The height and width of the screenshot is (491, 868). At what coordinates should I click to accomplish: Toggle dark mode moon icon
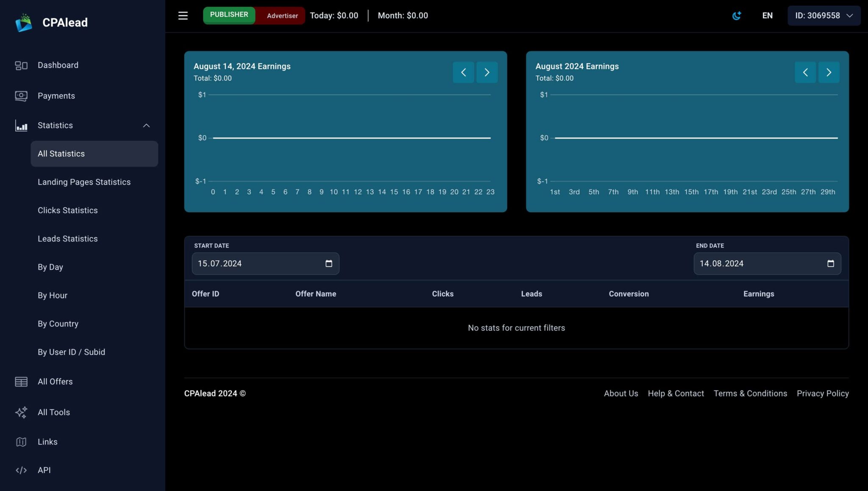pyautogui.click(x=737, y=16)
